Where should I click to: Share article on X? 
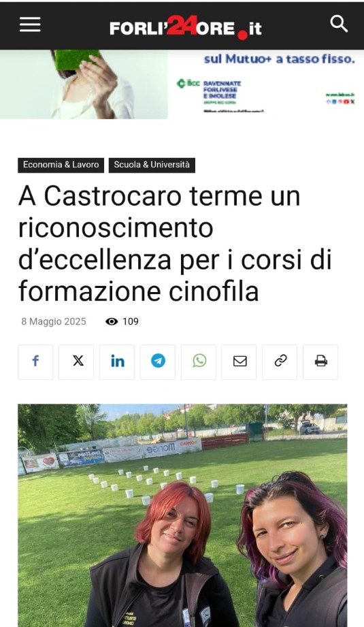(76, 362)
